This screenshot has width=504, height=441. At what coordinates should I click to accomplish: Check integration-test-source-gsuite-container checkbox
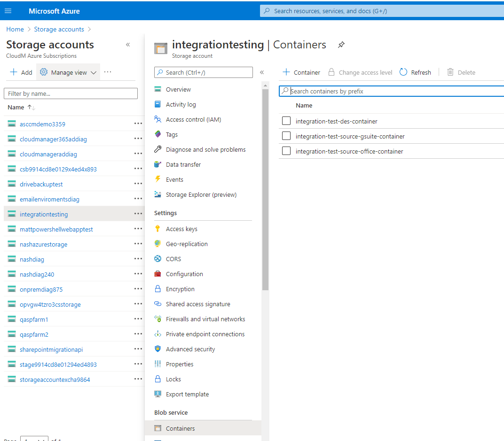coord(286,136)
